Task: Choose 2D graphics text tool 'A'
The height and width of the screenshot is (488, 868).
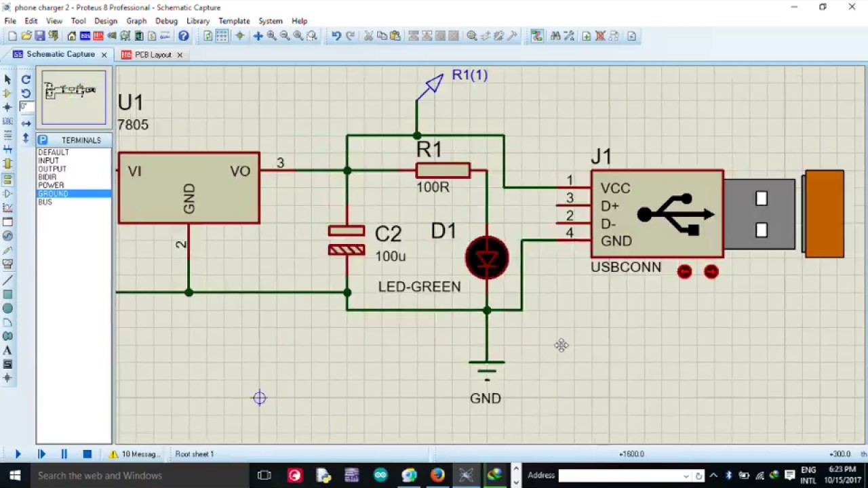Action: 7,350
